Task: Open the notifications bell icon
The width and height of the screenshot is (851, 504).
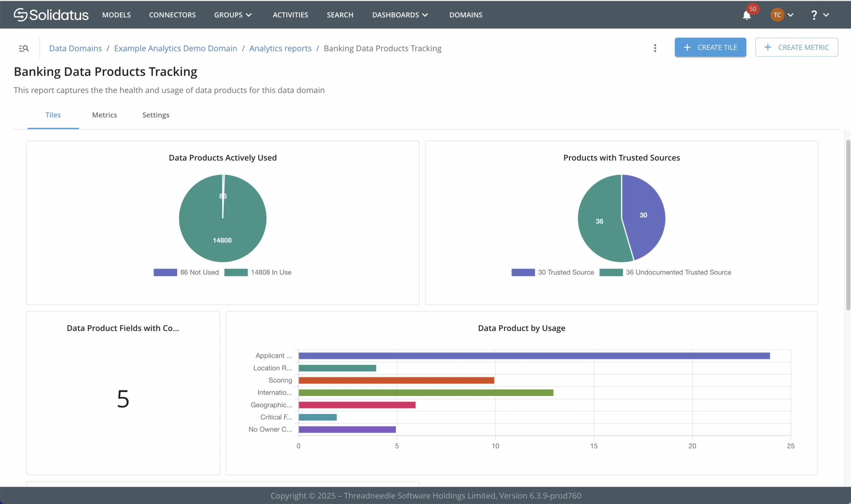Action: pyautogui.click(x=746, y=15)
